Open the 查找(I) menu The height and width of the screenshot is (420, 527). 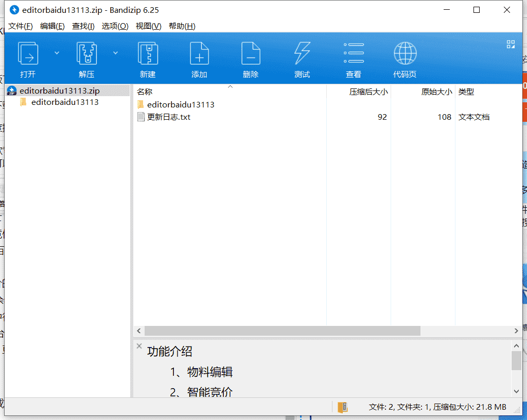[x=83, y=26]
